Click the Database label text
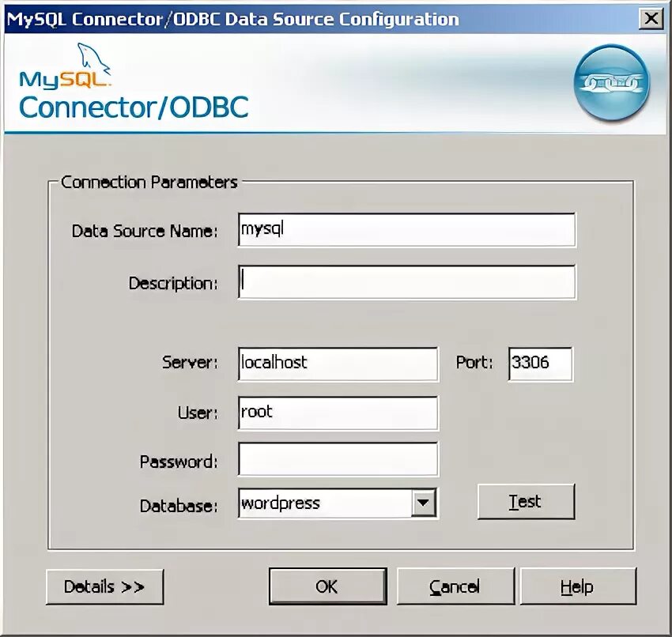Screen dimensions: 672x637 click(179, 506)
